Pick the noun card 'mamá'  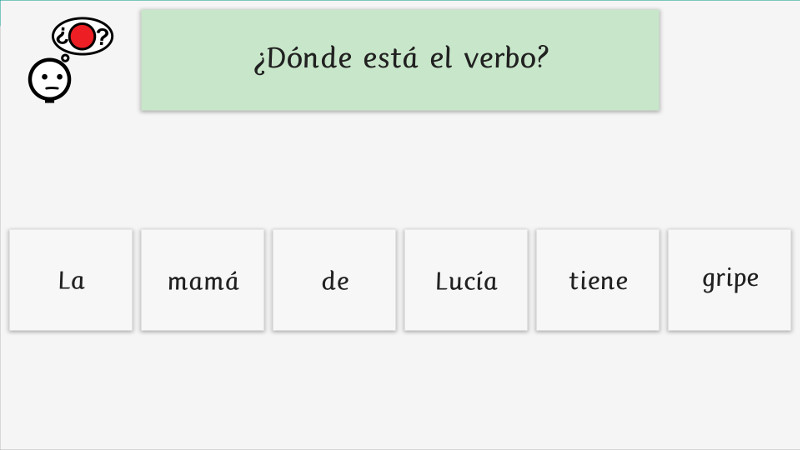point(203,280)
